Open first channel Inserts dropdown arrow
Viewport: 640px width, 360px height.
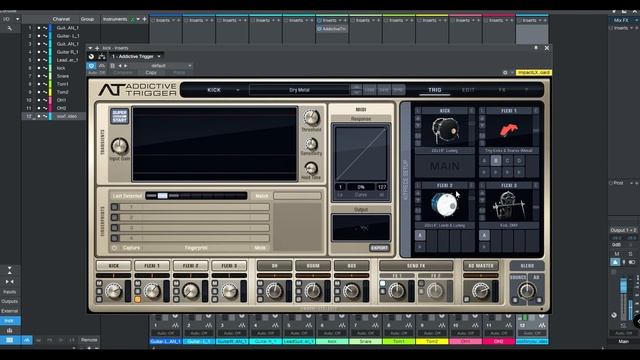[x=173, y=20]
